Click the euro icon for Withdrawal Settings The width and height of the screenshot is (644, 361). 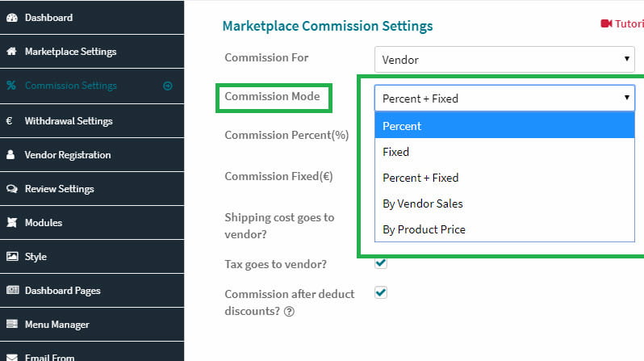click(10, 121)
